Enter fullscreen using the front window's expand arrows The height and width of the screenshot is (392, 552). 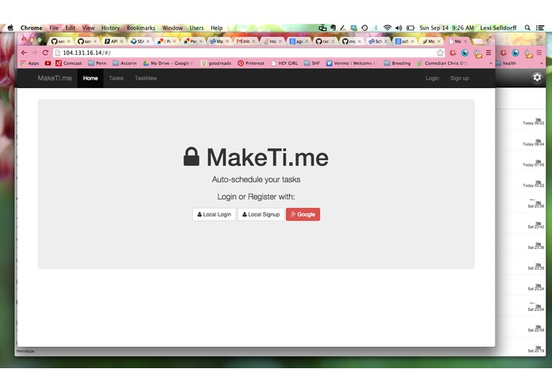[488, 40]
